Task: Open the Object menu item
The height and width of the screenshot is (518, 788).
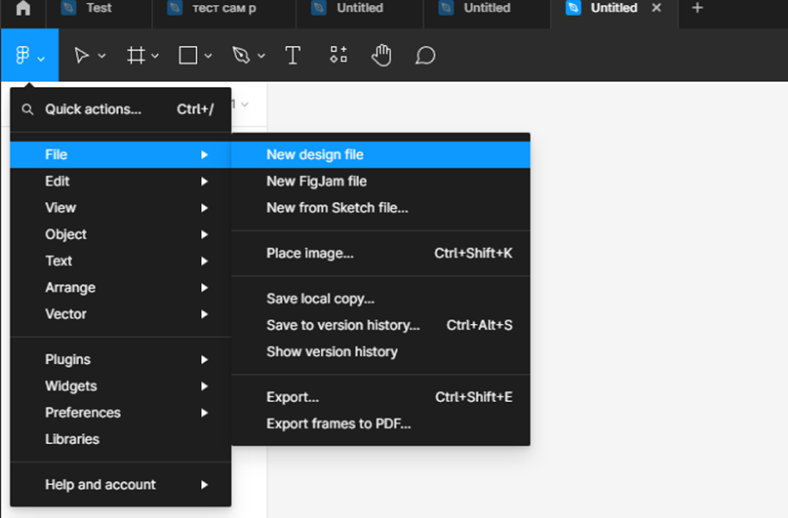Action: [121, 235]
